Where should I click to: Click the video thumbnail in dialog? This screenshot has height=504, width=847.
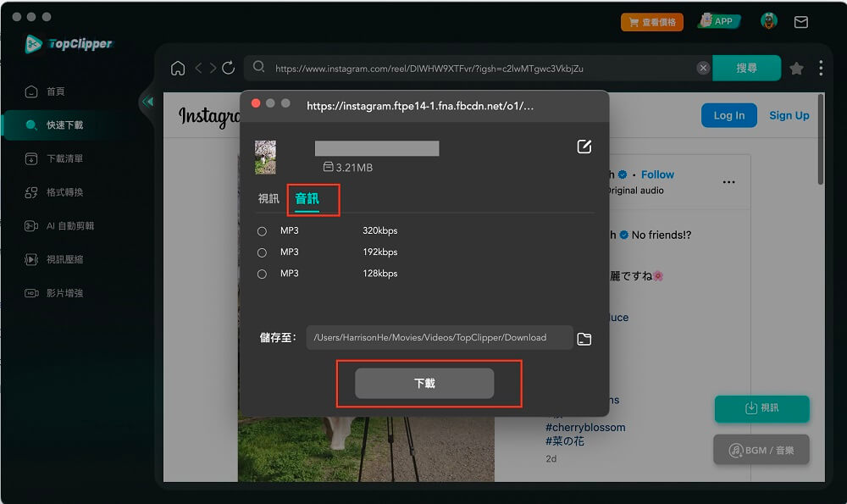(x=265, y=158)
